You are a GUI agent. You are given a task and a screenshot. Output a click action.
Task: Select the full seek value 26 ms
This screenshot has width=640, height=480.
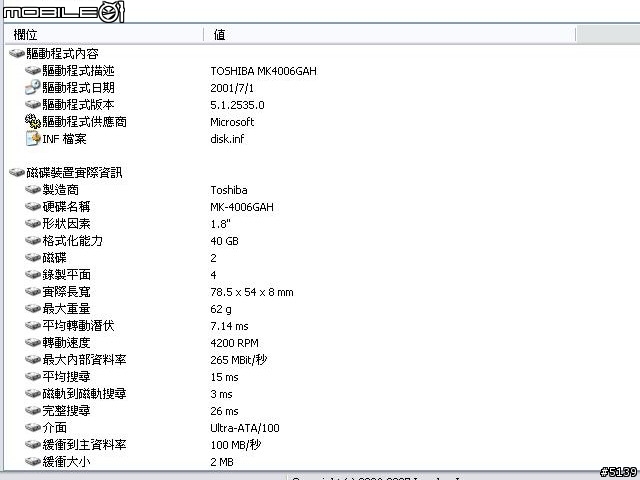pyautogui.click(x=224, y=411)
